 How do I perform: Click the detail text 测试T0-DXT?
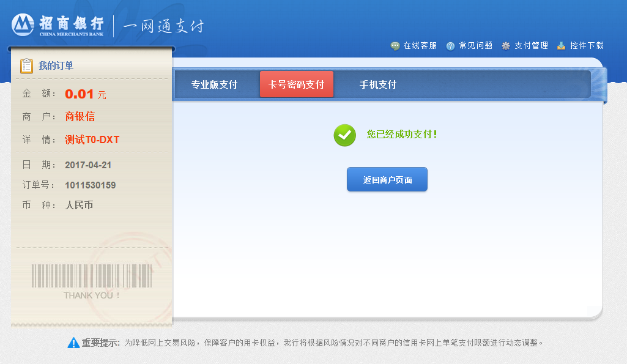[x=92, y=139]
